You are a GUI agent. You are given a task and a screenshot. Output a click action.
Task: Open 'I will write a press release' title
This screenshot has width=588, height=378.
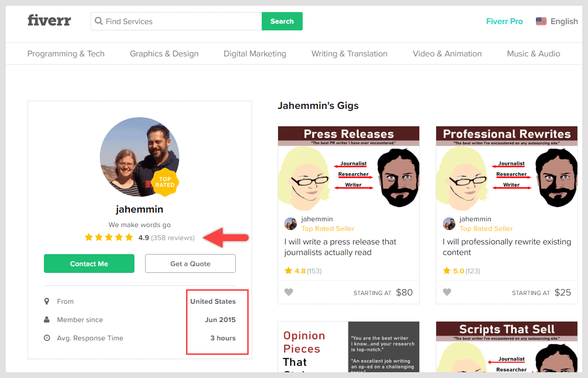point(340,247)
